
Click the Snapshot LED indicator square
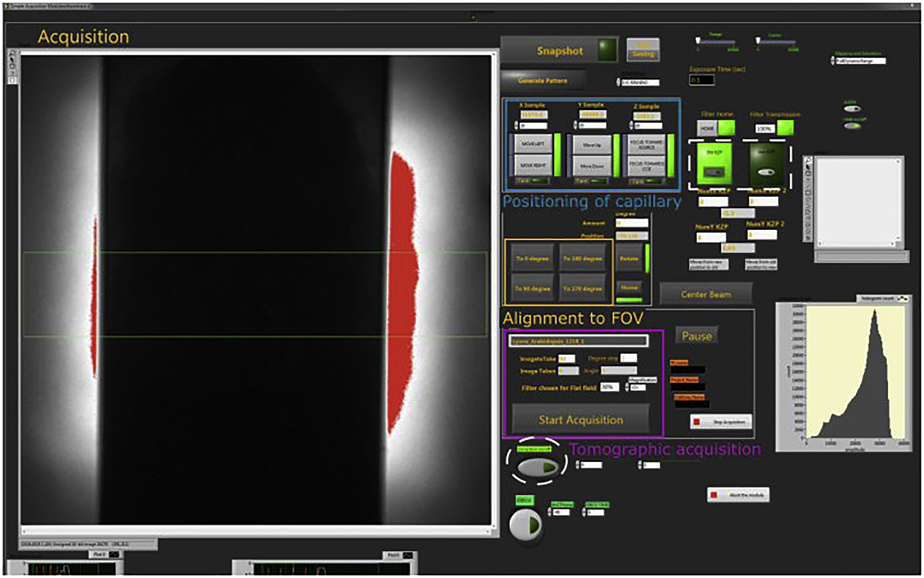pos(608,50)
